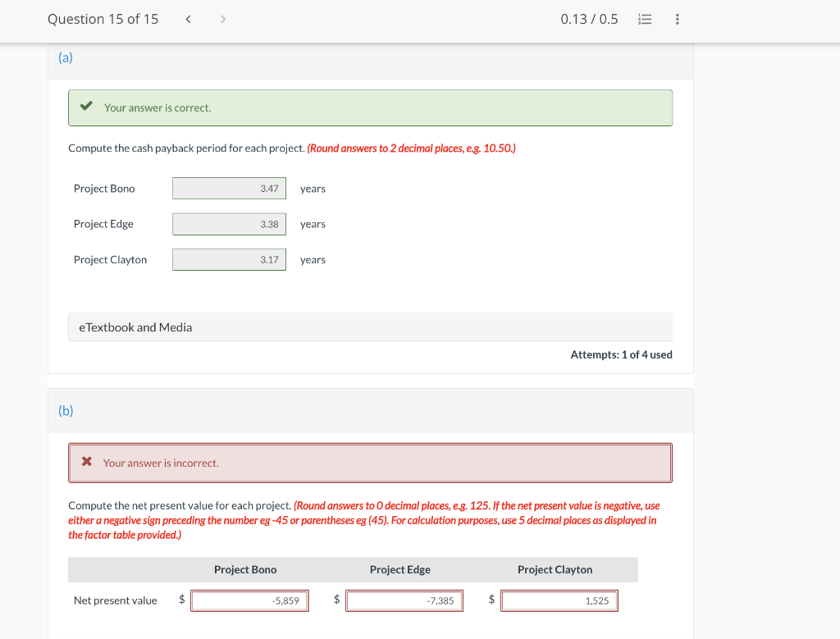This screenshot has height=639, width=840.
Task: Click the score display 0.13 / 0.5
Action: (589, 18)
